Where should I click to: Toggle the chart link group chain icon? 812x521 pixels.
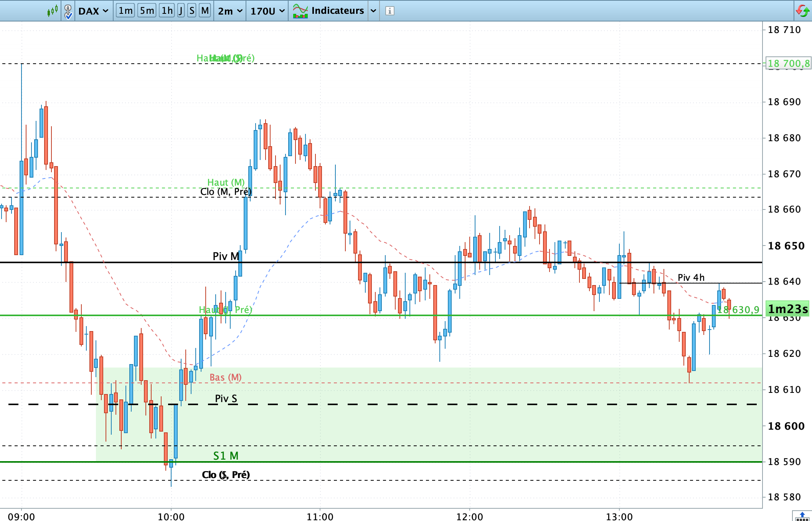tap(68, 11)
